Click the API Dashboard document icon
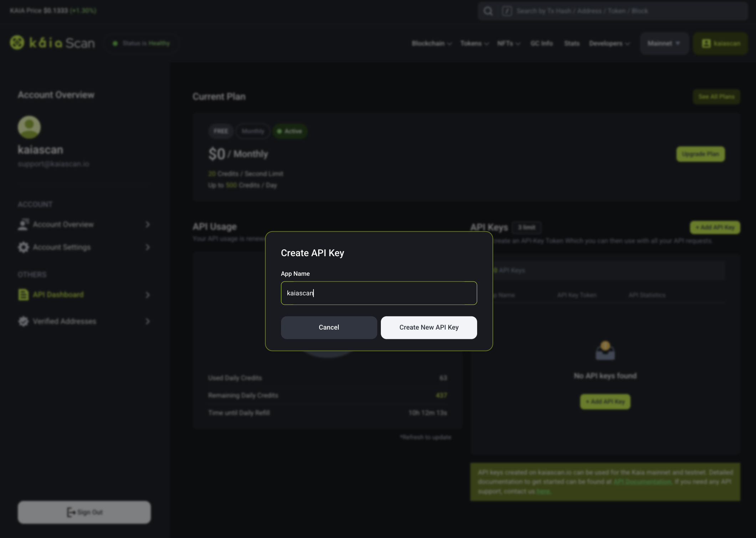The width and height of the screenshot is (756, 538). click(24, 295)
